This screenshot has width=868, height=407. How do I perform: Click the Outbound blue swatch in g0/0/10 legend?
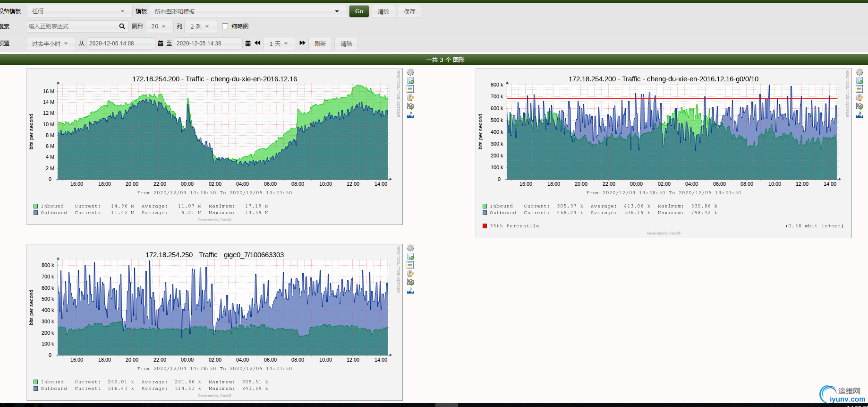click(x=485, y=213)
